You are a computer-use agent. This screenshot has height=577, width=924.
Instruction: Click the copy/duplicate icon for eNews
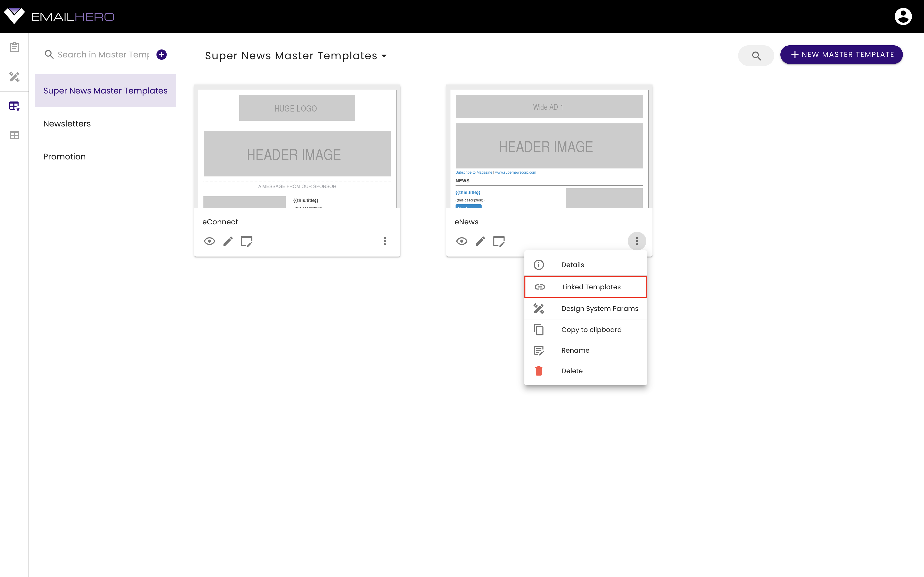click(499, 241)
